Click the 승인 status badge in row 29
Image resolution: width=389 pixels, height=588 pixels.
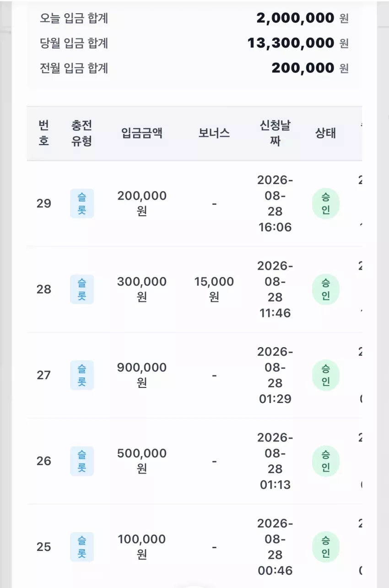[x=326, y=203]
